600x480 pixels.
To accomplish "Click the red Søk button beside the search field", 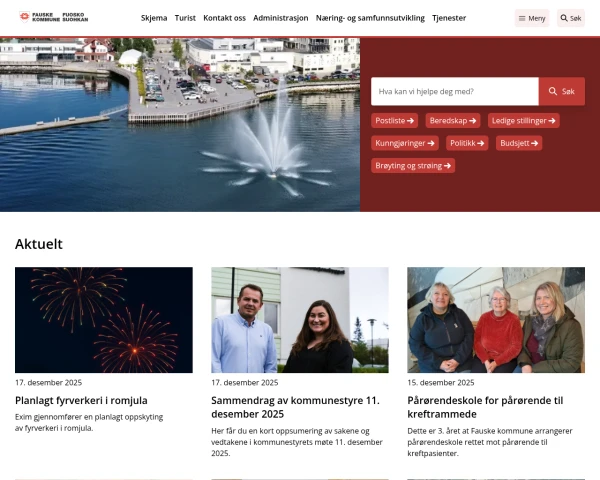I will (562, 91).
